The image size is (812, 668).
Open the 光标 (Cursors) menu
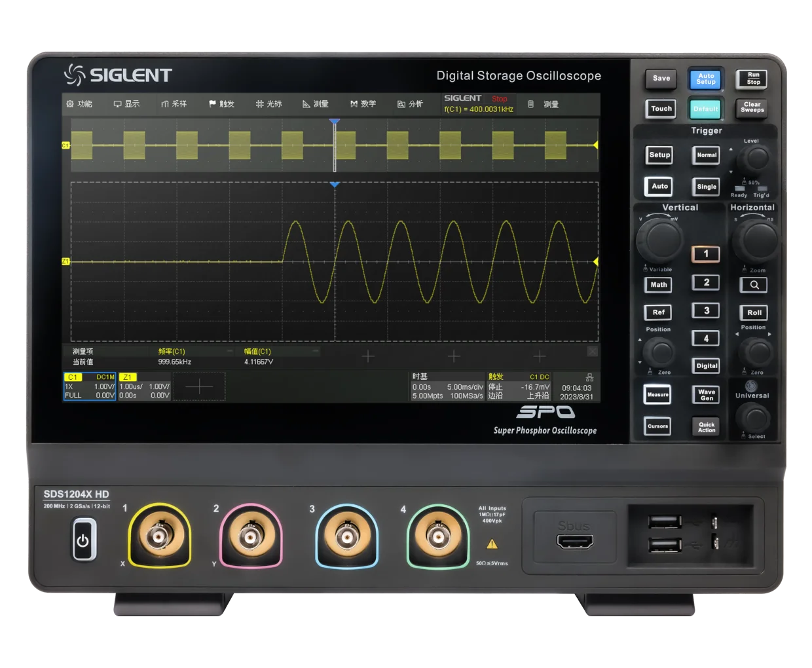(x=268, y=104)
